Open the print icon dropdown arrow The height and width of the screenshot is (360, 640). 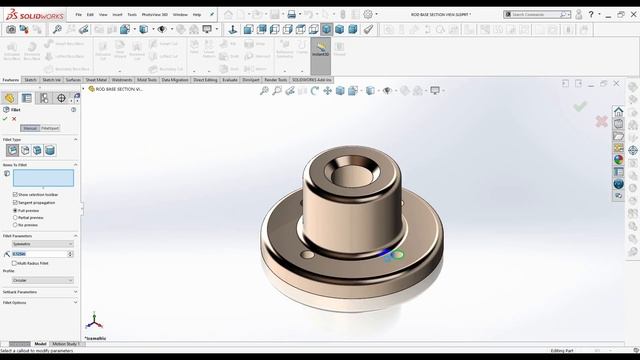[300, 15]
